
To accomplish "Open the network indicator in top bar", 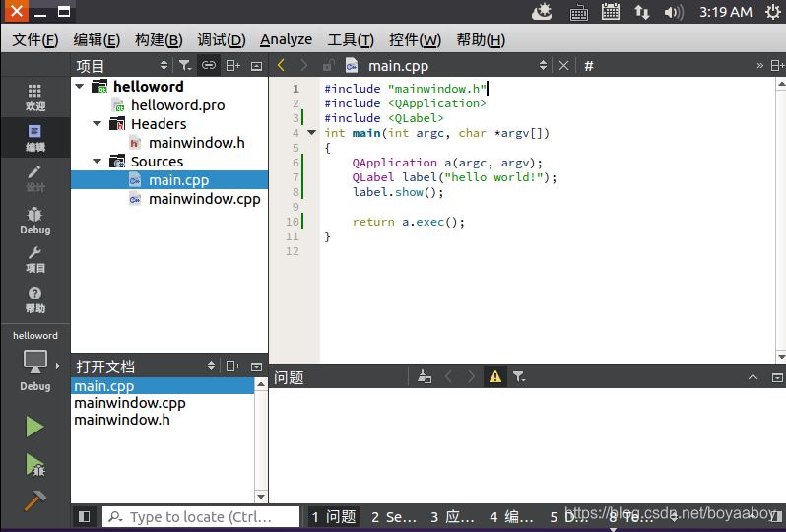I will [x=641, y=12].
